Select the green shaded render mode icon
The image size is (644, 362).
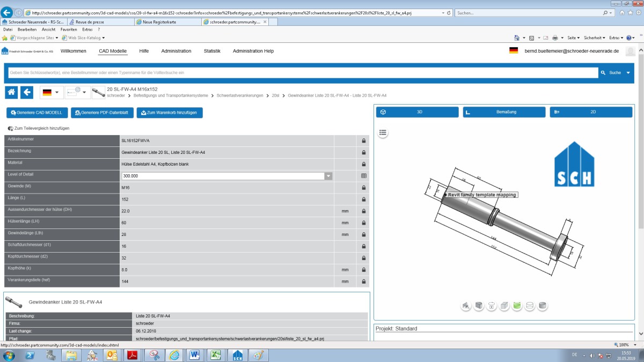pos(517,306)
